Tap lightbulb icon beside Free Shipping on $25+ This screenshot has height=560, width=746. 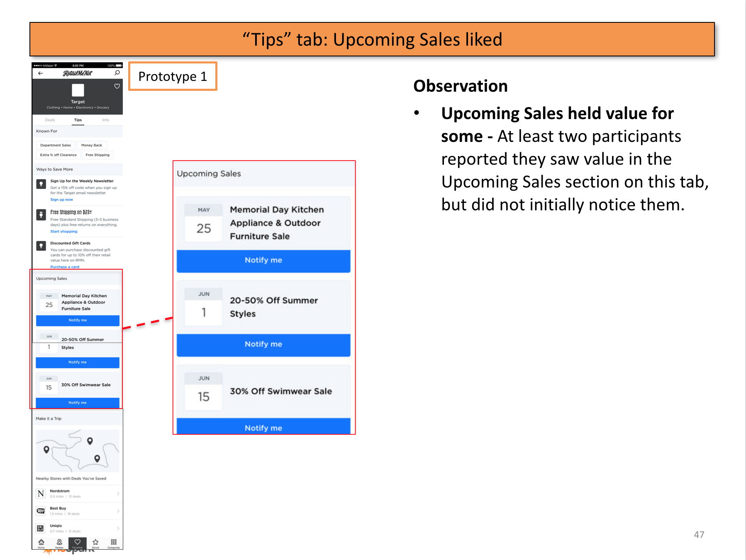(41, 214)
